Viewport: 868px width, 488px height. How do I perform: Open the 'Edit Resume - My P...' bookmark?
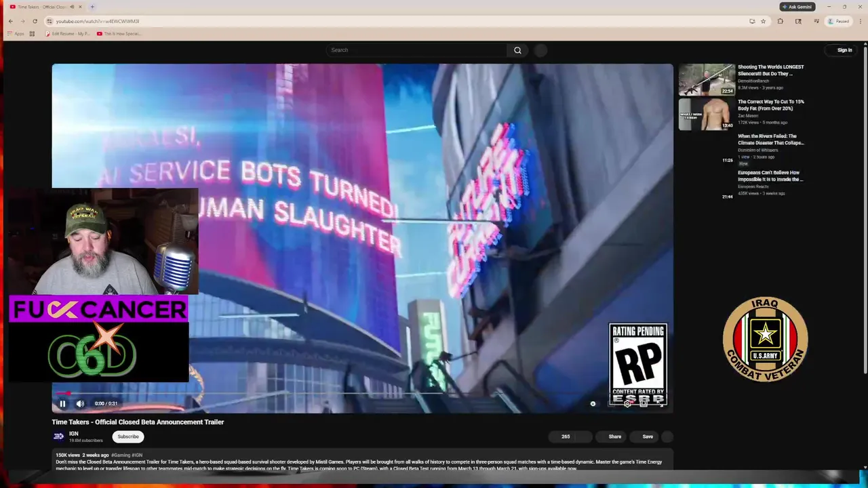68,34
